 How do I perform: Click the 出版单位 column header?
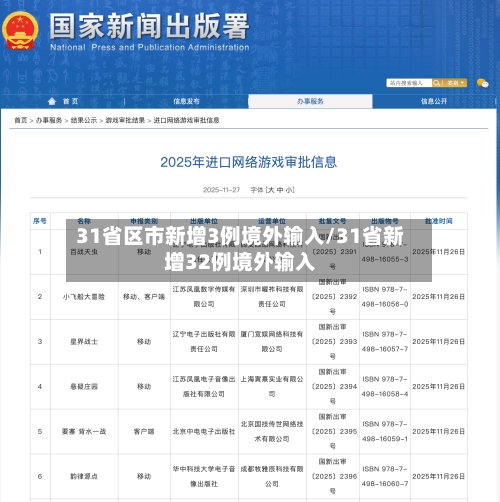tap(204, 221)
